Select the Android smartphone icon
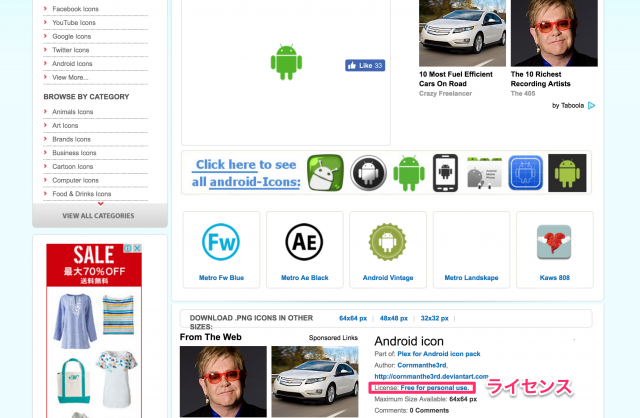Viewport: 640px width, 418px height. [x=445, y=173]
